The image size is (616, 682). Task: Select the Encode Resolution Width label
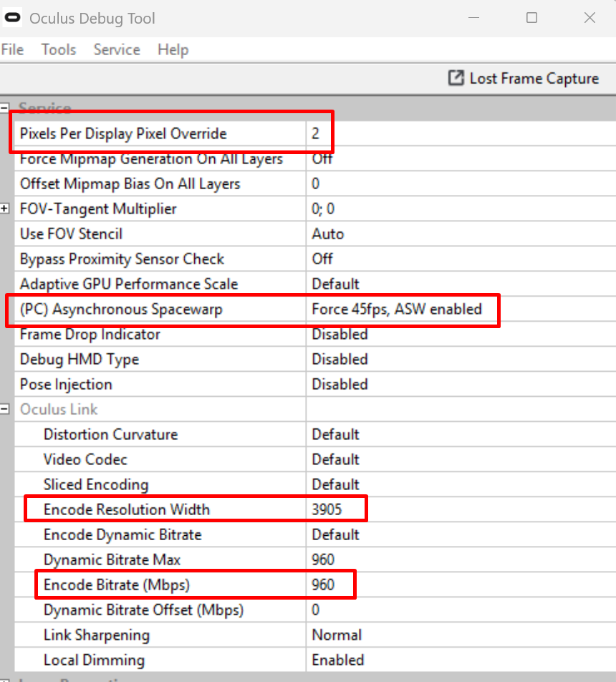[x=127, y=510]
